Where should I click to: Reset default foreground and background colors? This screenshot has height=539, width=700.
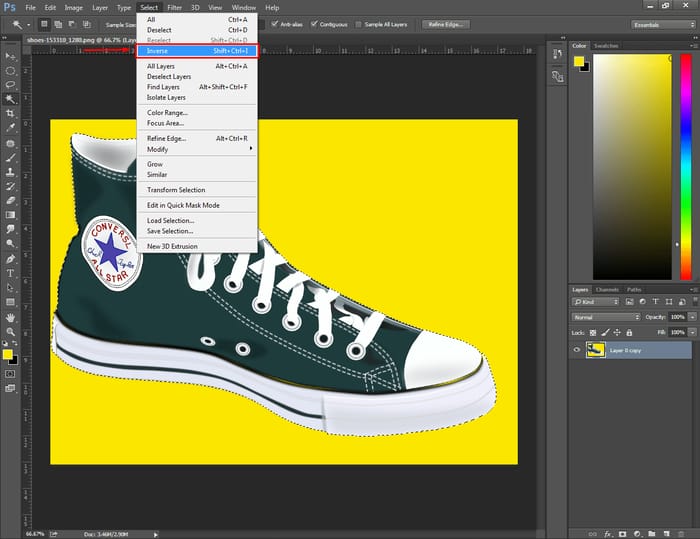pyautogui.click(x=5, y=343)
